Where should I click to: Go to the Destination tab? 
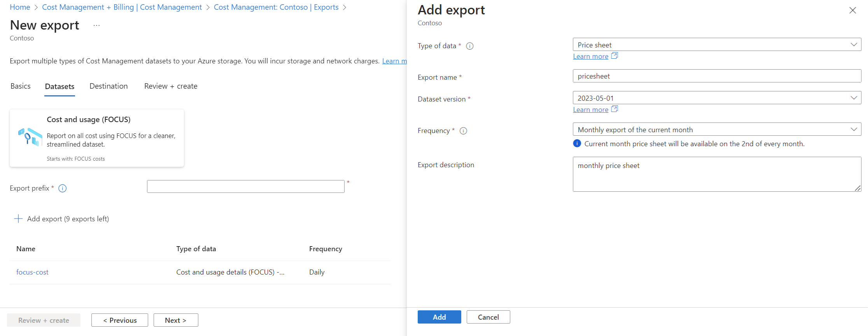108,86
